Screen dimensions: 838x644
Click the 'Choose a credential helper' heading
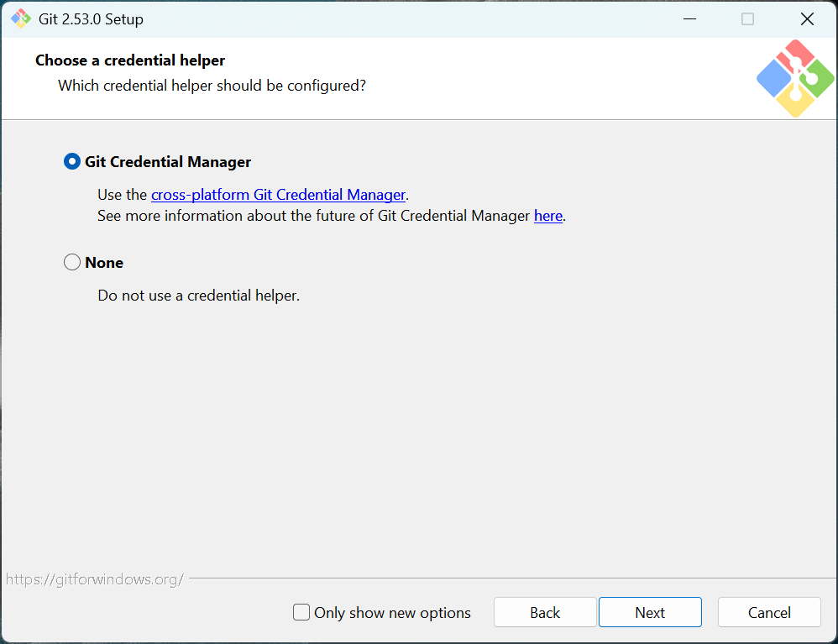[x=130, y=60]
